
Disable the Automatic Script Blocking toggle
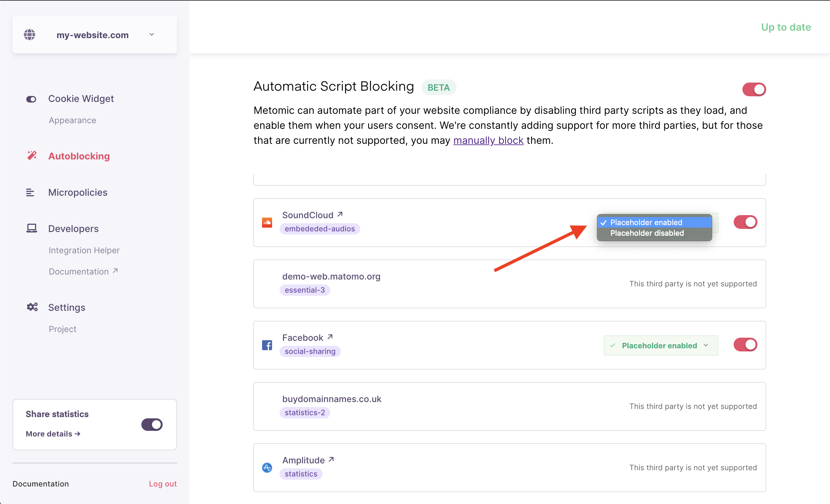(754, 89)
